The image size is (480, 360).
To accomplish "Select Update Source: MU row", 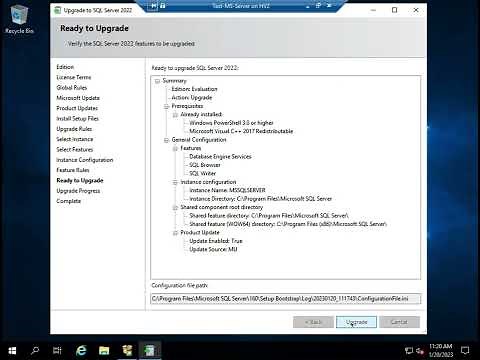I will [213, 250].
